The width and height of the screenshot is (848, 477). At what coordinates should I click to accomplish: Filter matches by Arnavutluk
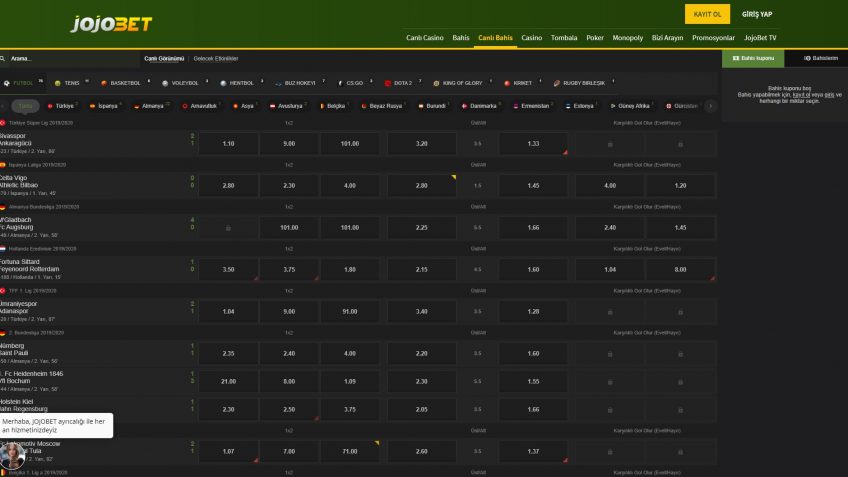tap(200, 106)
